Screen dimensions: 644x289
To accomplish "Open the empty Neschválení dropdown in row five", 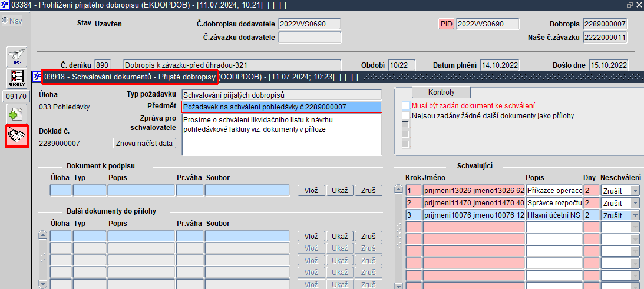I will click(635, 239).
